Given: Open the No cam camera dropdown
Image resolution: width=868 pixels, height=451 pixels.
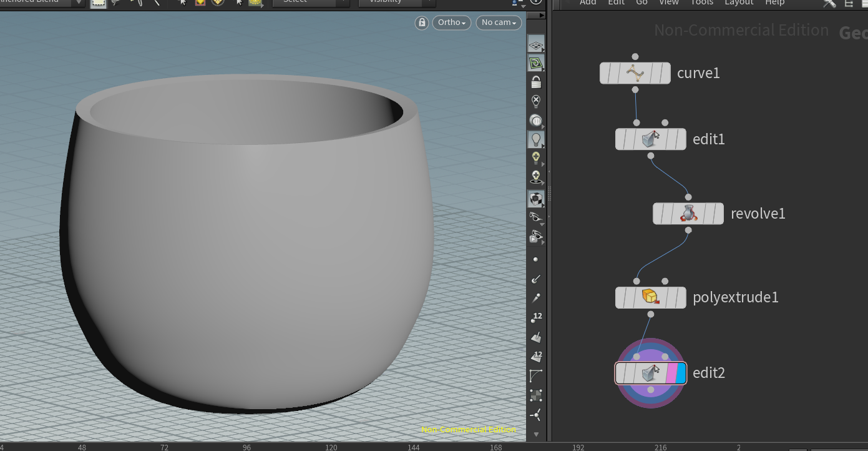Looking at the screenshot, I should pos(498,22).
